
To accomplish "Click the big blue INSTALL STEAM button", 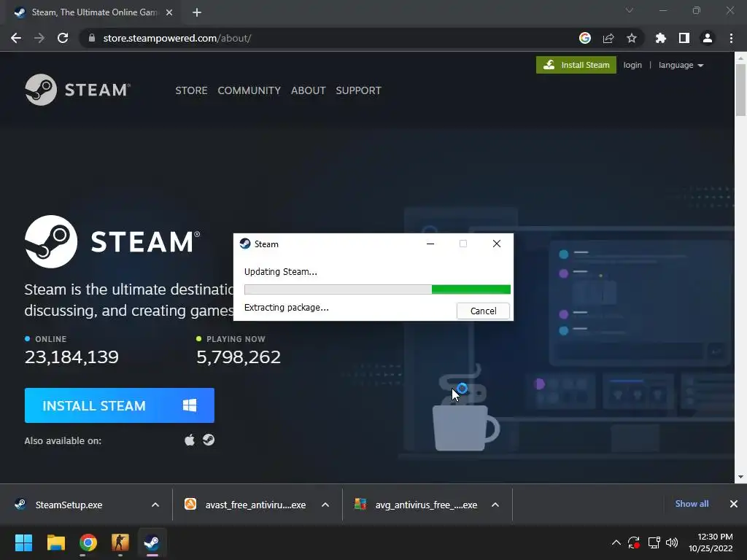I will click(119, 405).
